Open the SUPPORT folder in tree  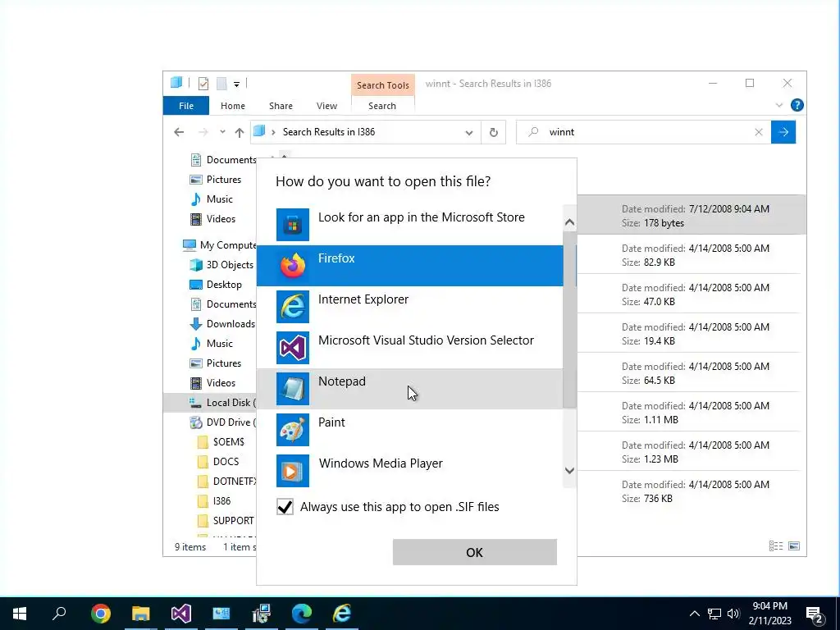pos(233,521)
